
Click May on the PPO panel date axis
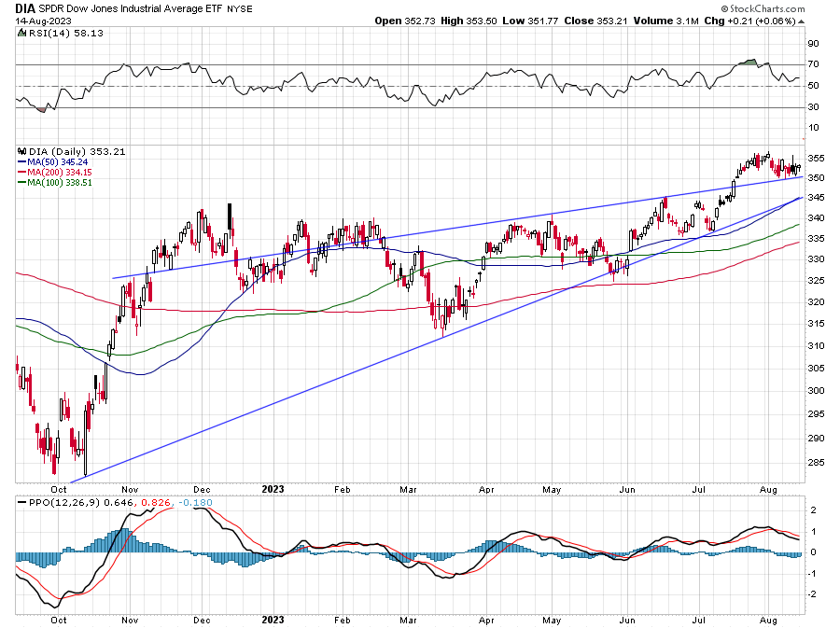tap(552, 620)
